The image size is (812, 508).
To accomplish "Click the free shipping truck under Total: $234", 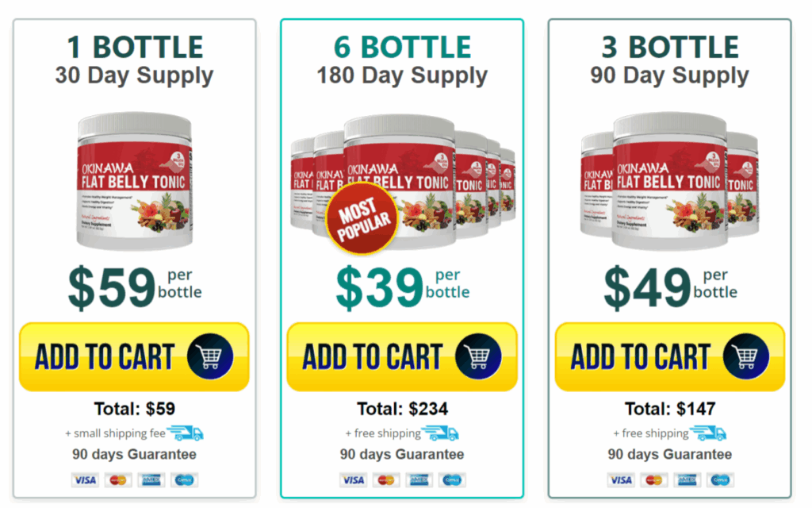I will coord(440,433).
